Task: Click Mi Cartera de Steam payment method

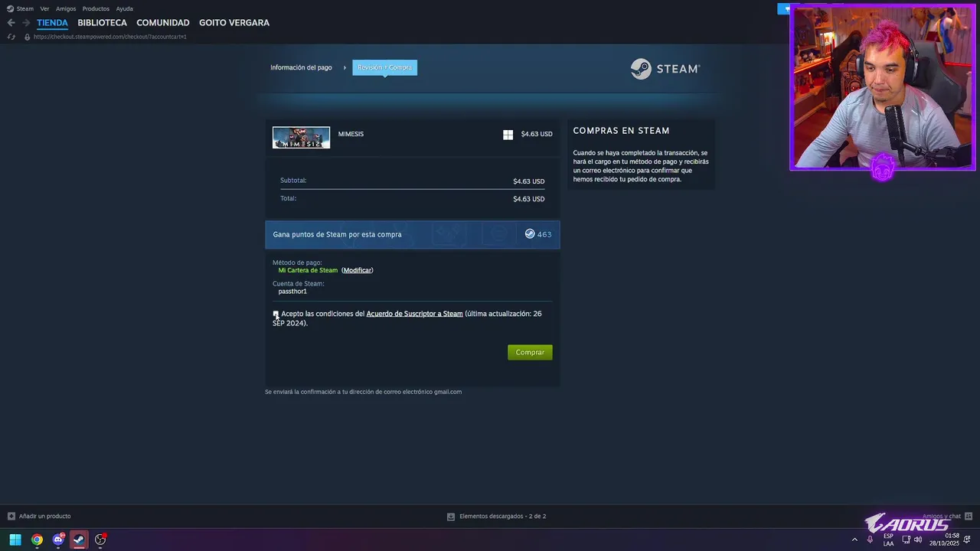Action: (308, 270)
